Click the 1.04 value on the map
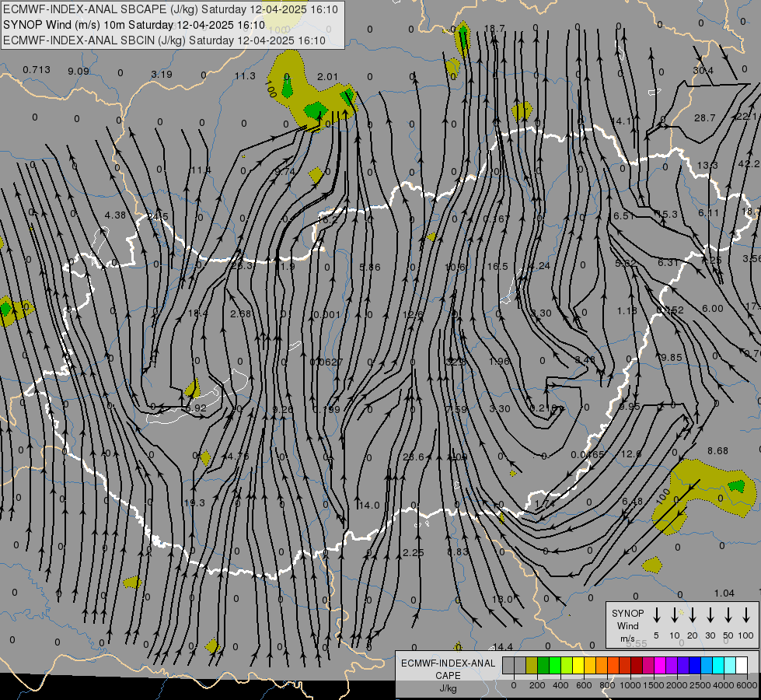 (x=724, y=593)
